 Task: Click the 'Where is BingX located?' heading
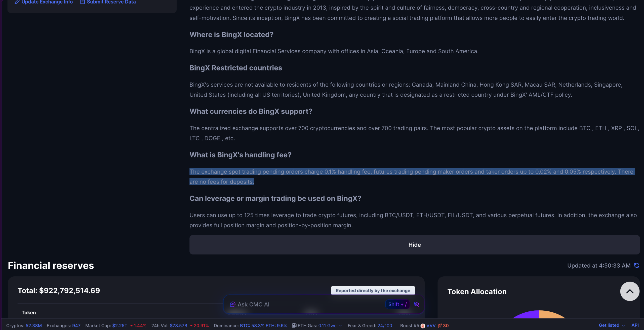(x=231, y=35)
